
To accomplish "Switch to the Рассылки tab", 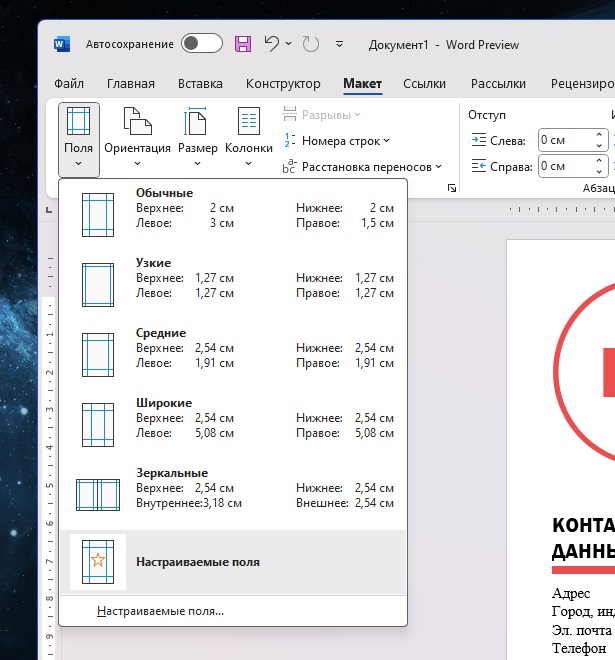I will coord(498,83).
